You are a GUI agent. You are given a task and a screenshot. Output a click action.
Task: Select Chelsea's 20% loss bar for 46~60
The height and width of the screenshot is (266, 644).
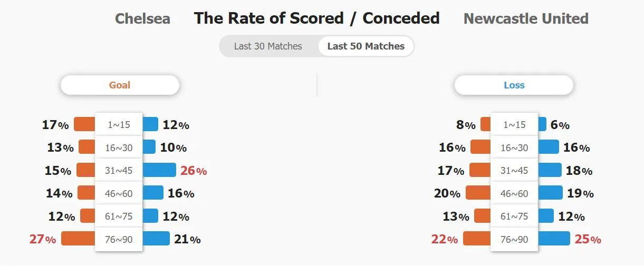[x=478, y=193]
